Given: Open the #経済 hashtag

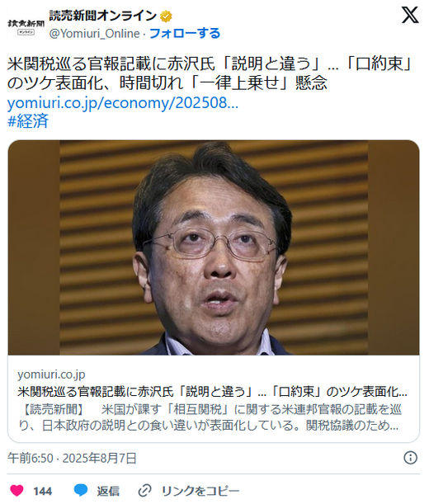Looking at the screenshot, I should (x=28, y=121).
